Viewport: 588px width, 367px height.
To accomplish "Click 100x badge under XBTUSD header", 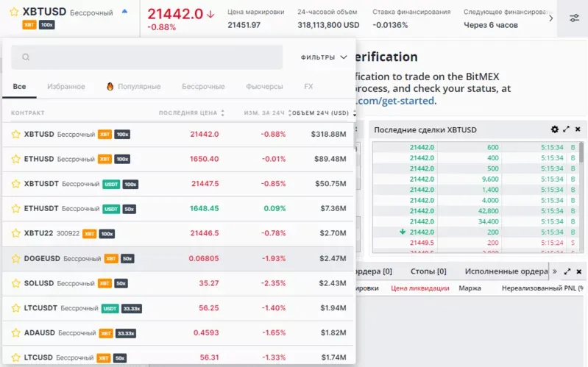I will (x=47, y=25).
